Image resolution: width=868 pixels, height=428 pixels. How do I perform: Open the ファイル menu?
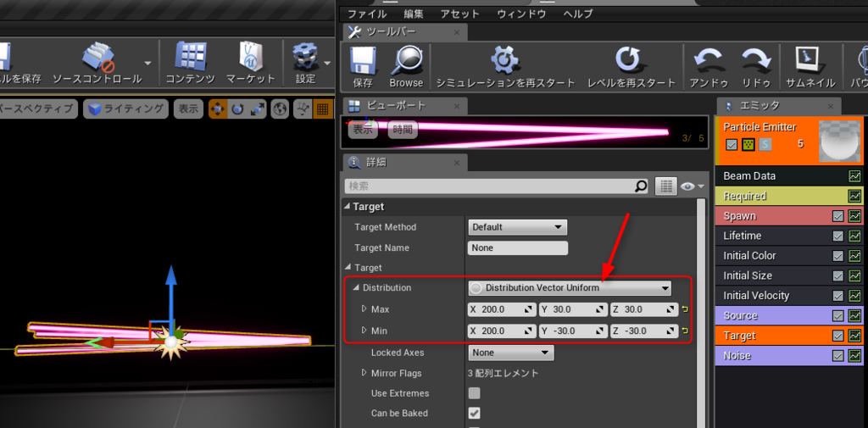click(x=367, y=14)
